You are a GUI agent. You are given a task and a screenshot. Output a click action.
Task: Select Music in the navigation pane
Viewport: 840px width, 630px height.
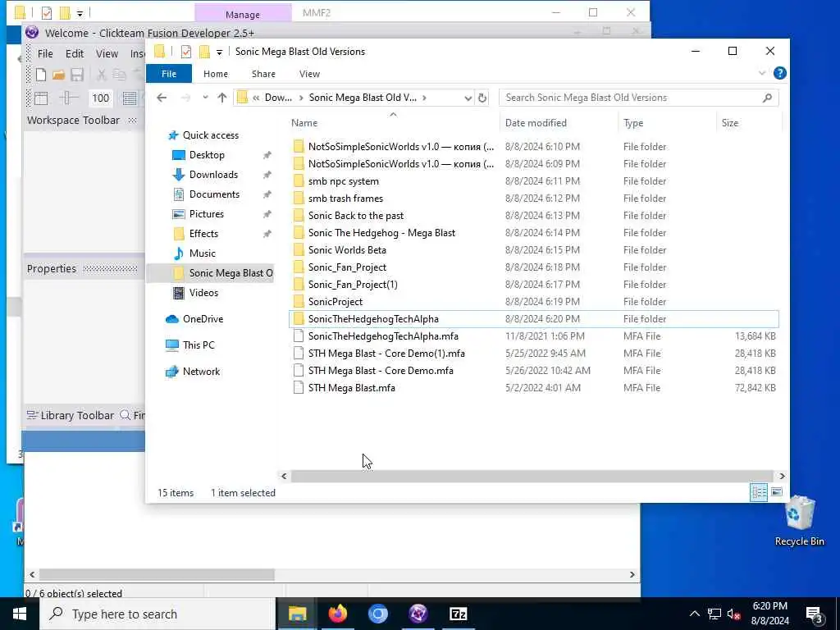pyautogui.click(x=202, y=253)
